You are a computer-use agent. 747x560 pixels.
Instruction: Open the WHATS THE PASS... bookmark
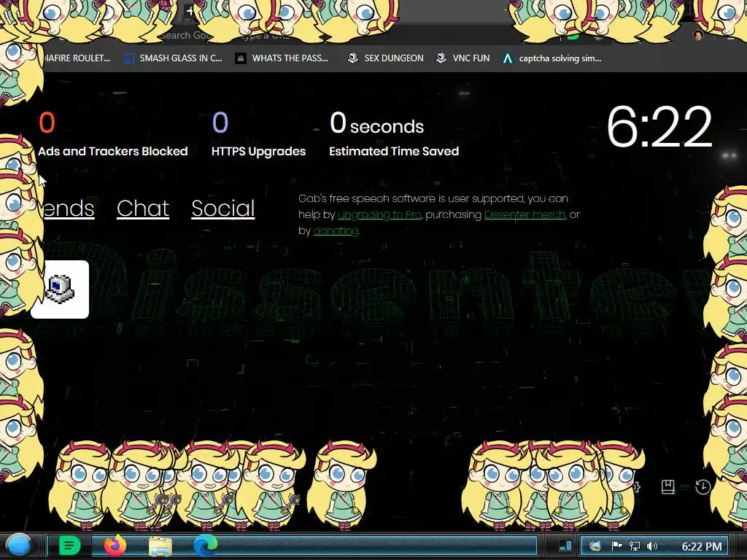[282, 58]
